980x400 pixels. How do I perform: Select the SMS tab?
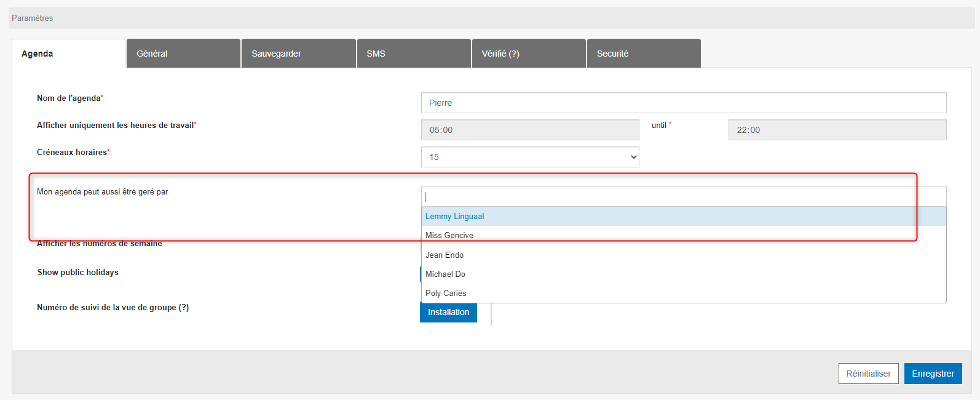(413, 54)
